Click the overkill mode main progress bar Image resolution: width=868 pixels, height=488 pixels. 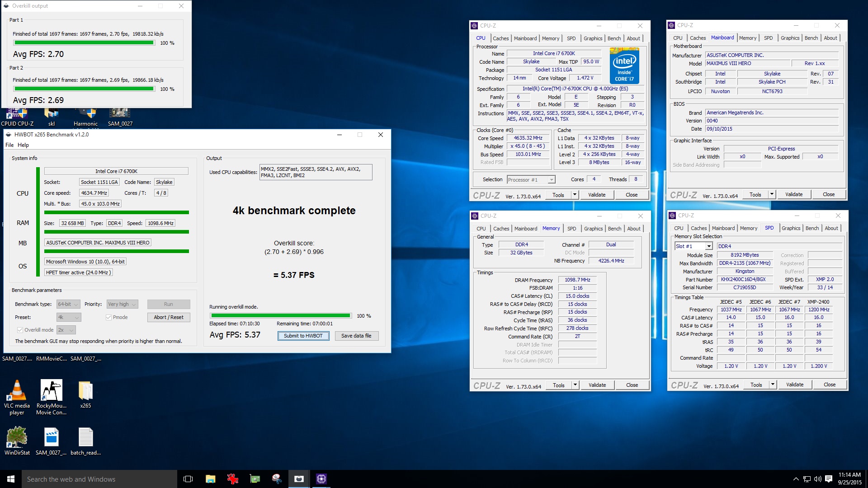(280, 316)
